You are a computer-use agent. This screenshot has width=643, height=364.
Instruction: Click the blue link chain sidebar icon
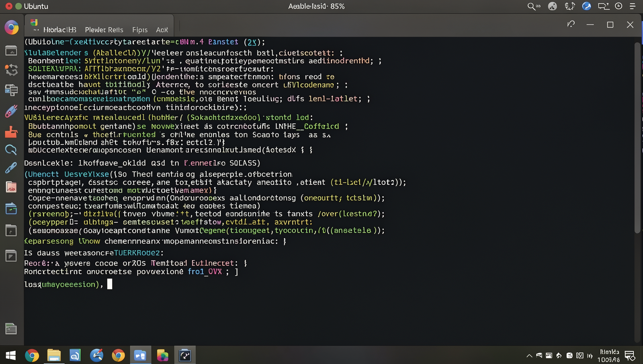[11, 168]
